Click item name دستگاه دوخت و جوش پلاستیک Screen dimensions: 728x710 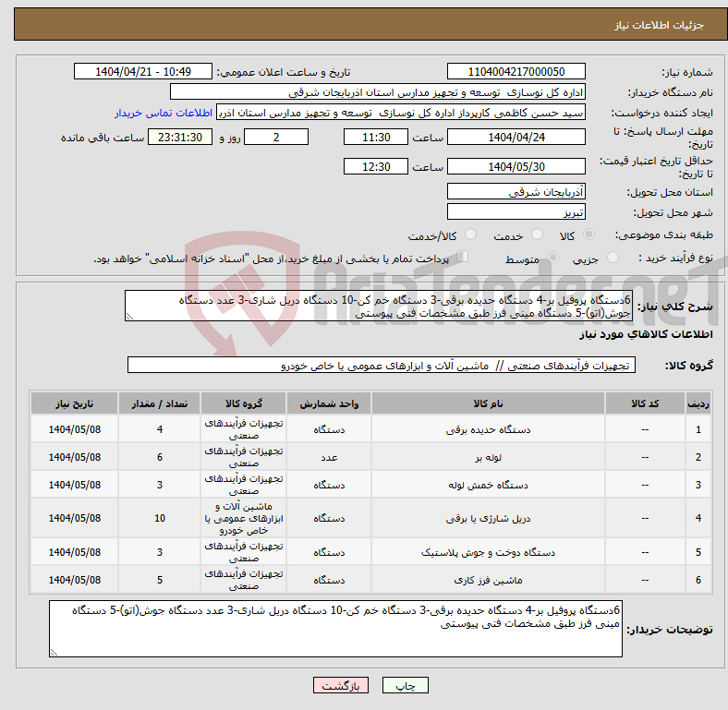click(x=488, y=552)
